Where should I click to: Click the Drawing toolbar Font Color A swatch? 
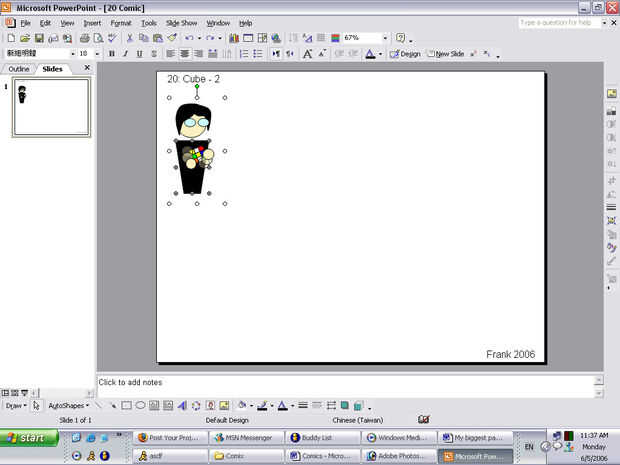(282, 405)
